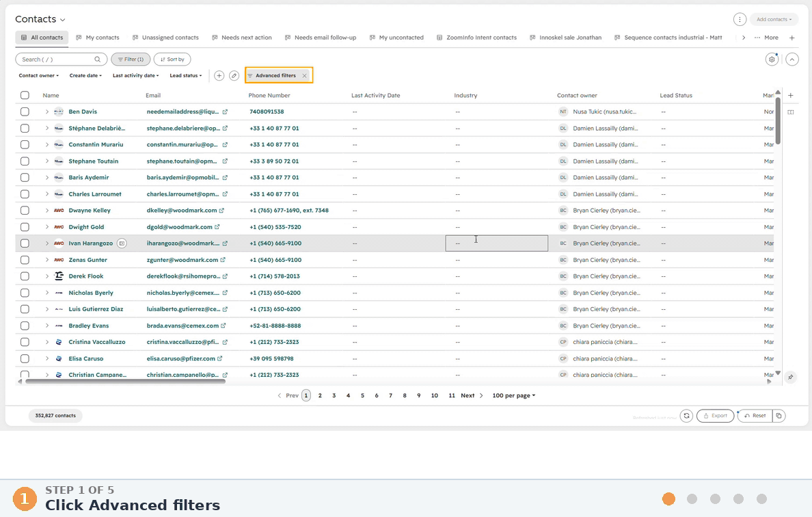Open the Charles Larroumet contact link

(95, 194)
